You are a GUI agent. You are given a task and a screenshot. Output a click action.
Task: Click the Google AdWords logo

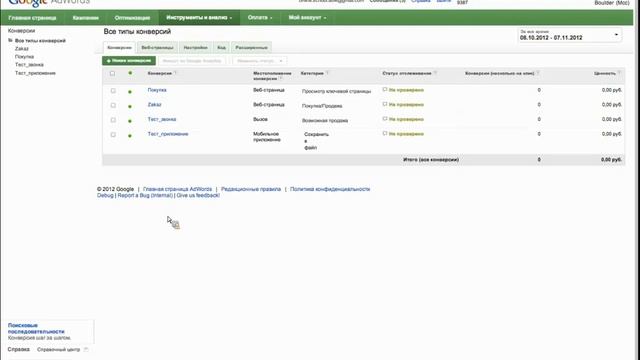[x=49, y=2]
